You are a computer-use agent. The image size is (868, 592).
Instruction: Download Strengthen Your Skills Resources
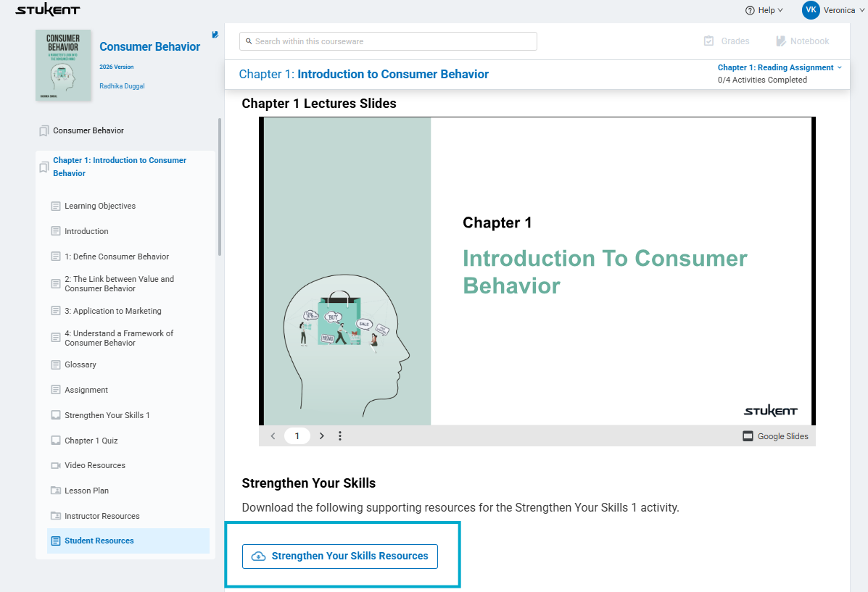tap(340, 556)
